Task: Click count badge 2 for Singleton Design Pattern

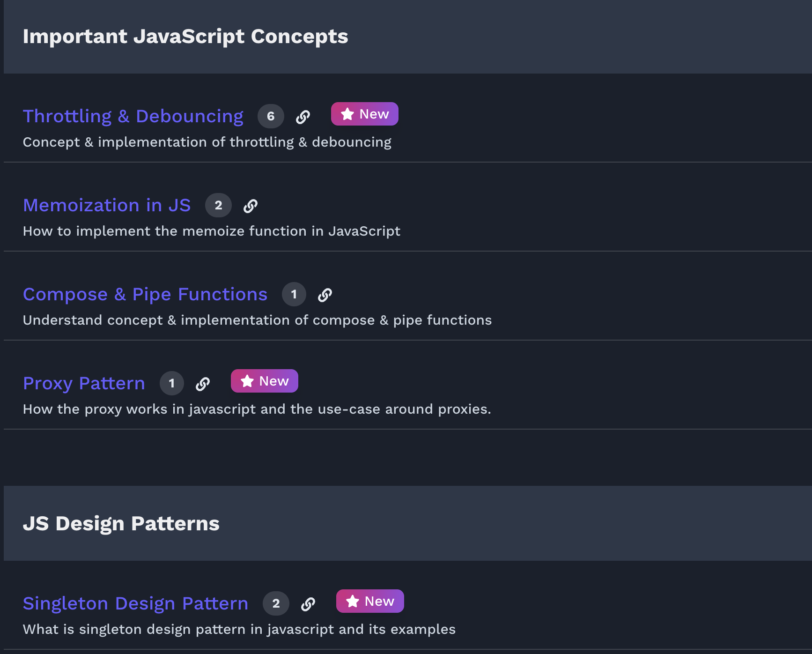Action: 276,604
